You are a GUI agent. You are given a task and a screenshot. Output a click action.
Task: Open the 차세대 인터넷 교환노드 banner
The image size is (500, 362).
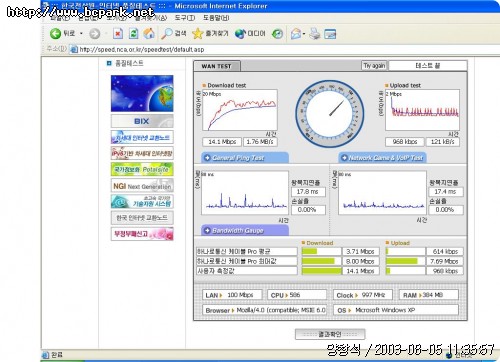pos(142,137)
